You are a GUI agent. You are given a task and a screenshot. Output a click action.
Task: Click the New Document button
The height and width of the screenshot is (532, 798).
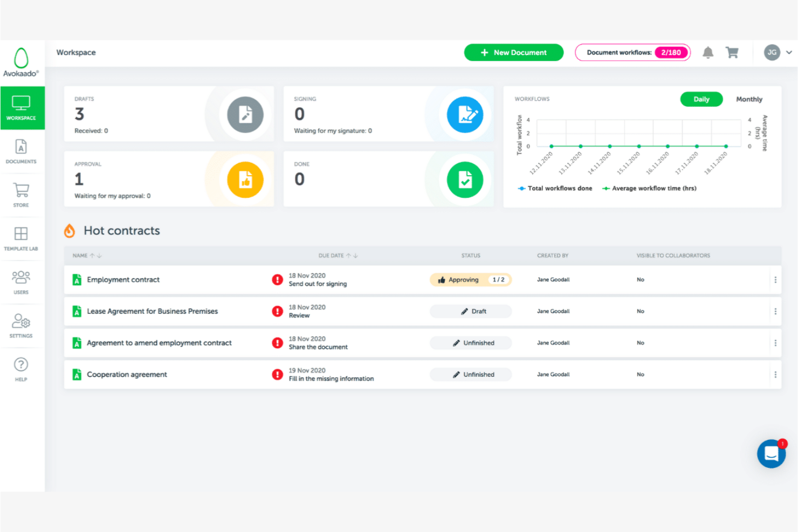pos(513,52)
